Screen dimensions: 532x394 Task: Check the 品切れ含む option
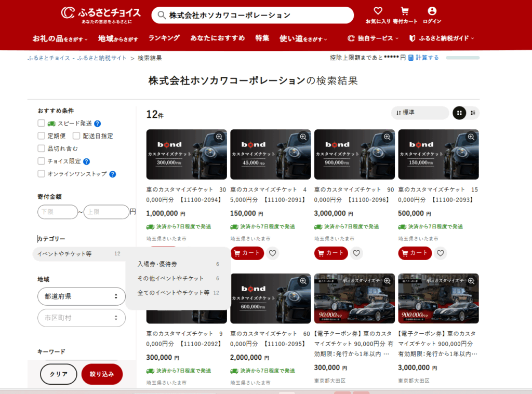click(42, 148)
